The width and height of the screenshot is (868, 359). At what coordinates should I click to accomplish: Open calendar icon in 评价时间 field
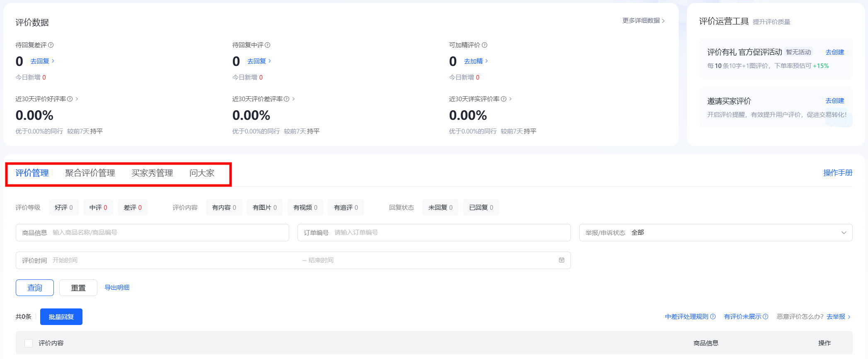click(561, 260)
